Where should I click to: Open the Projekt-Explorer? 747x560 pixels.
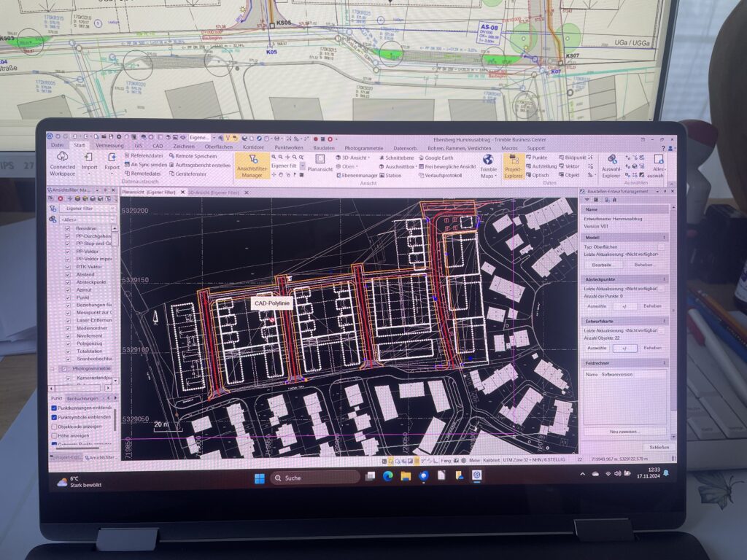pos(514,166)
